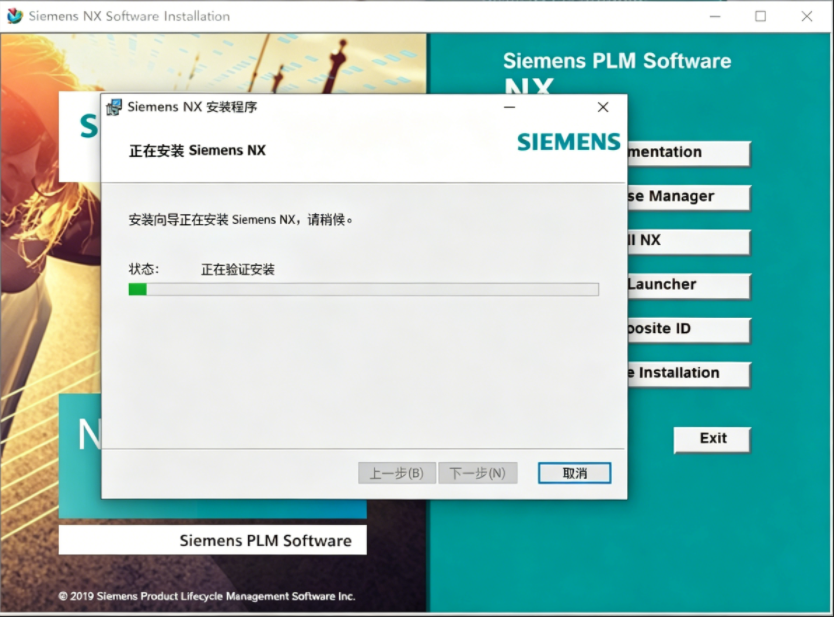This screenshot has width=834, height=617.
Task: Click the 上一步(B) back button
Action: click(397, 473)
